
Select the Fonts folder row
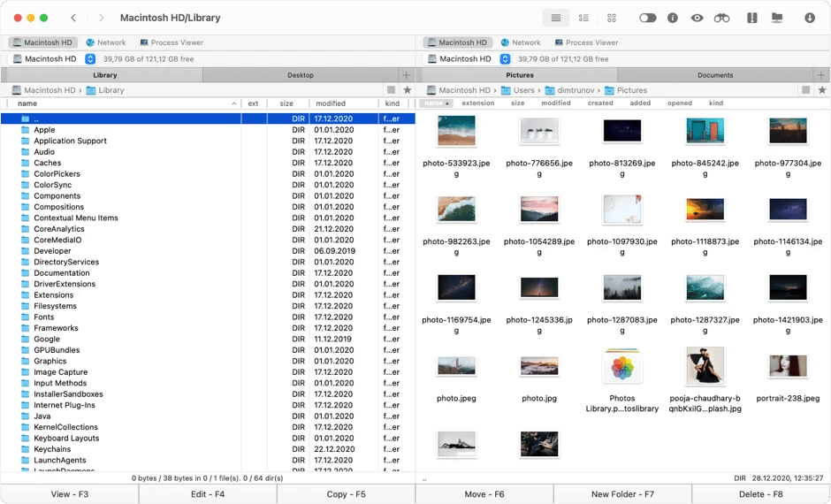tap(207, 317)
